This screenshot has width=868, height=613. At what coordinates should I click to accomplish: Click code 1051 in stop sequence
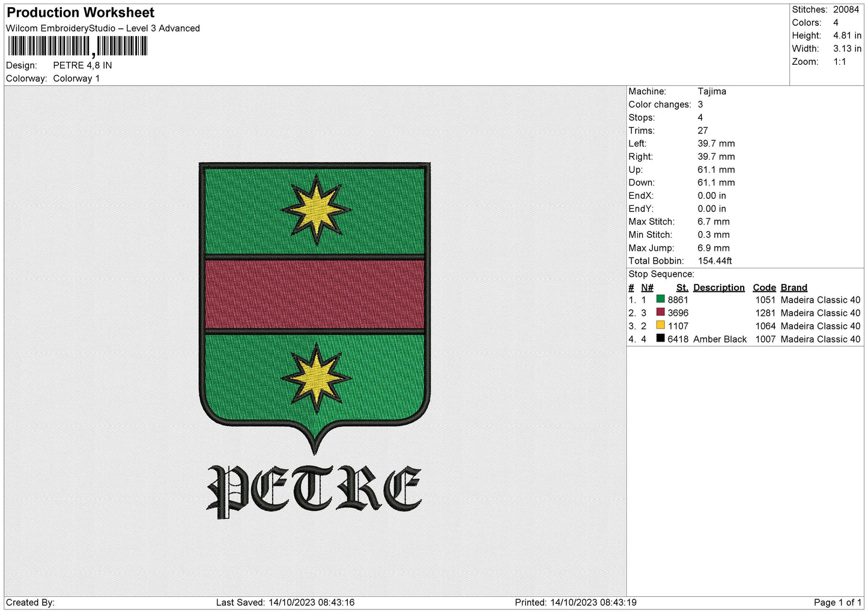coord(765,300)
